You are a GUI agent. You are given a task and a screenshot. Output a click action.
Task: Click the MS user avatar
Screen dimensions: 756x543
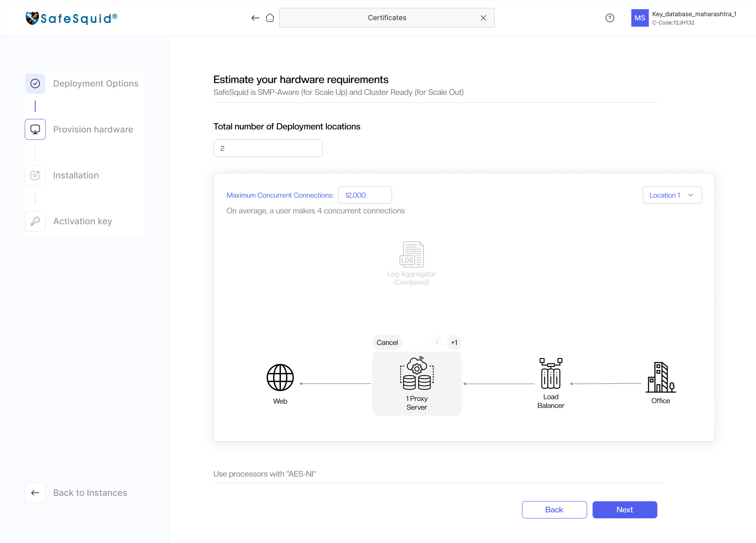pyautogui.click(x=640, y=18)
